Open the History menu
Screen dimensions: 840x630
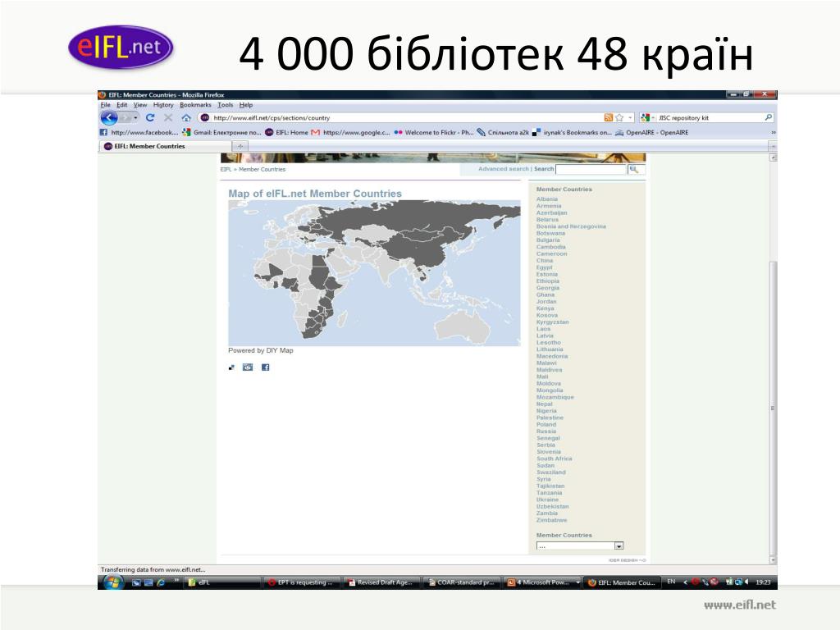163,105
